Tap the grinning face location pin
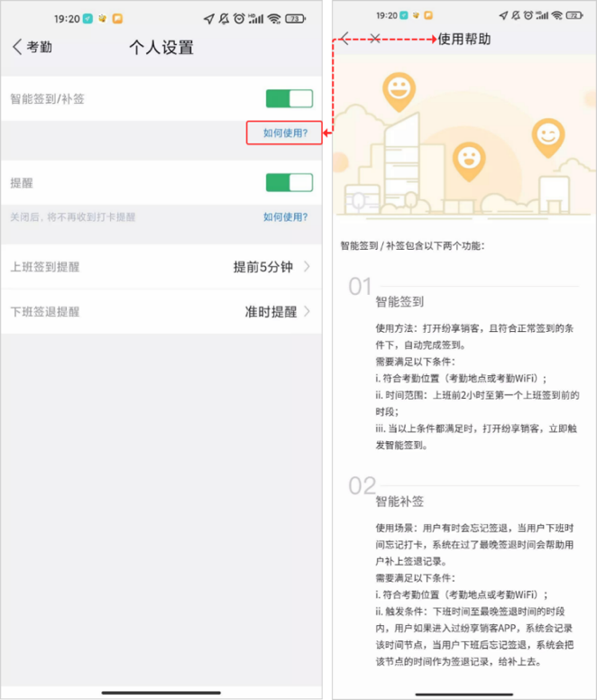The width and height of the screenshot is (597, 700). (x=399, y=92)
